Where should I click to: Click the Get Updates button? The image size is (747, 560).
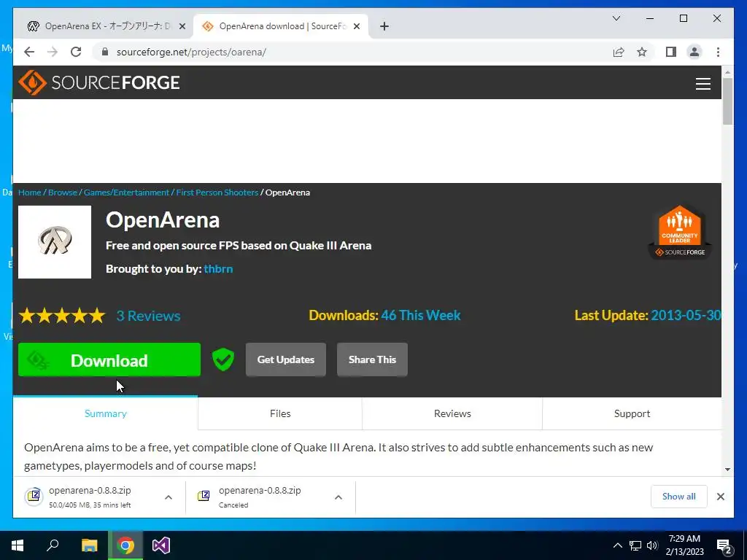[x=286, y=359]
